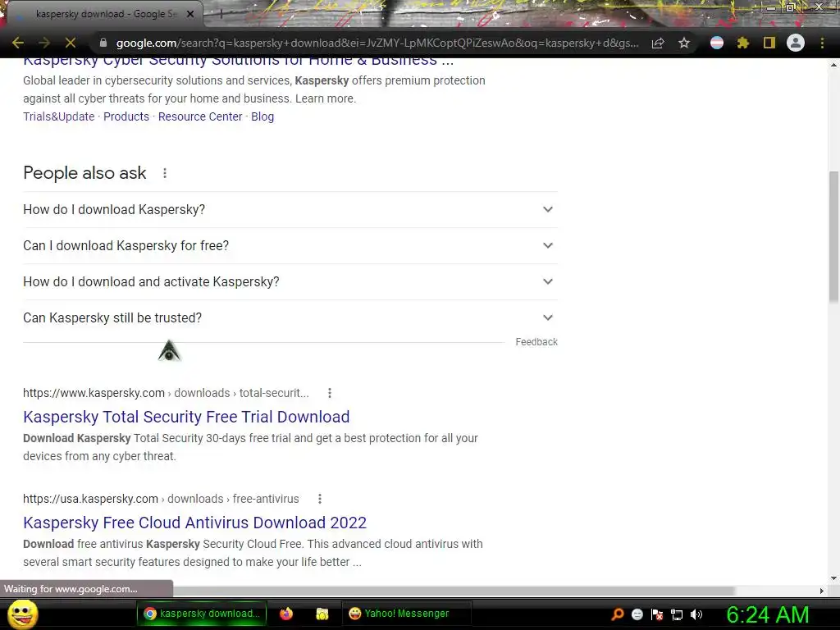Expand Can Kaspersky still be trusted?

click(290, 317)
